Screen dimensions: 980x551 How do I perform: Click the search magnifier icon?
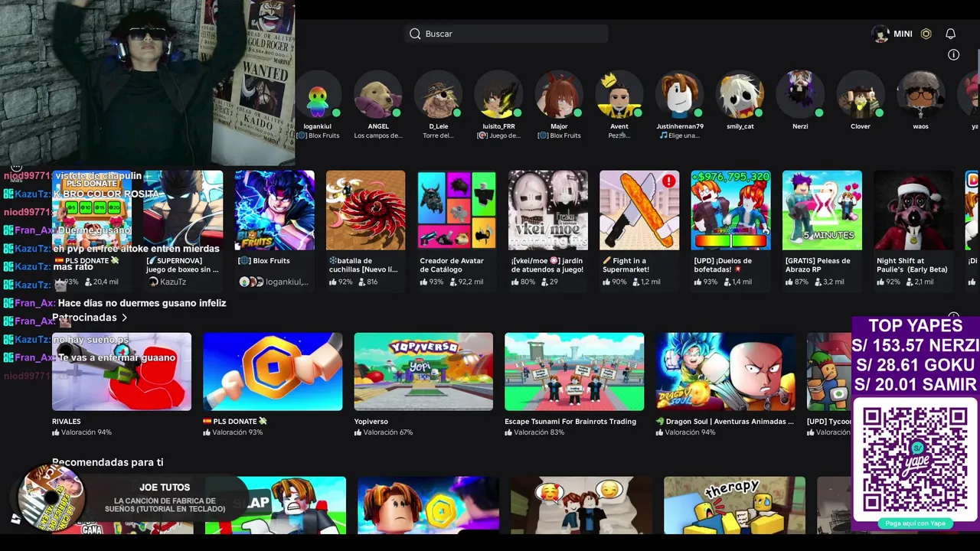[415, 34]
